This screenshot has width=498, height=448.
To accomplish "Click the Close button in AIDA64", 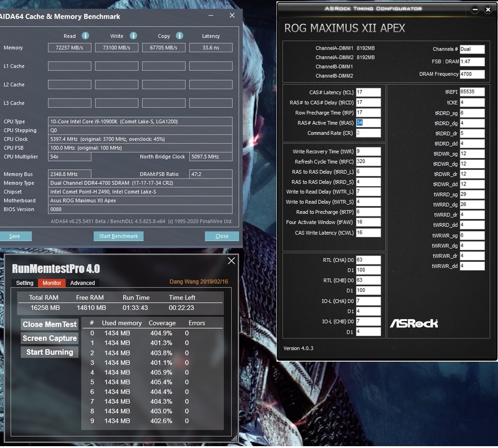I will coord(222,236).
